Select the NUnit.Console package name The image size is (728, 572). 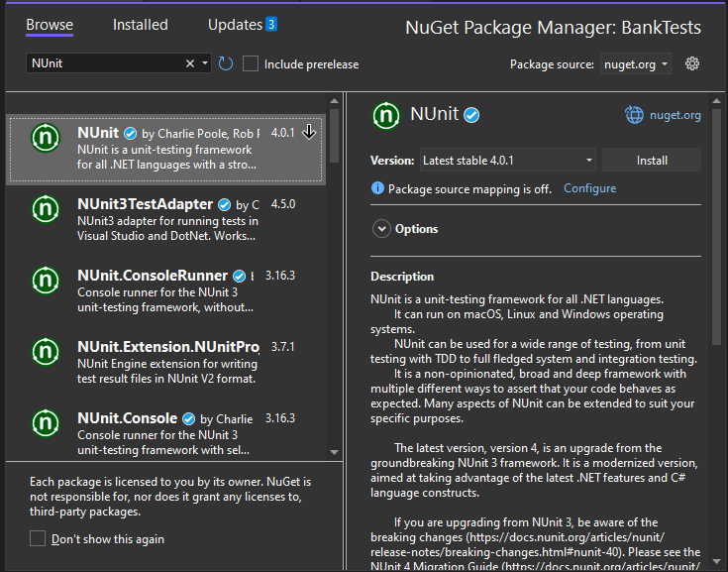coord(127,418)
